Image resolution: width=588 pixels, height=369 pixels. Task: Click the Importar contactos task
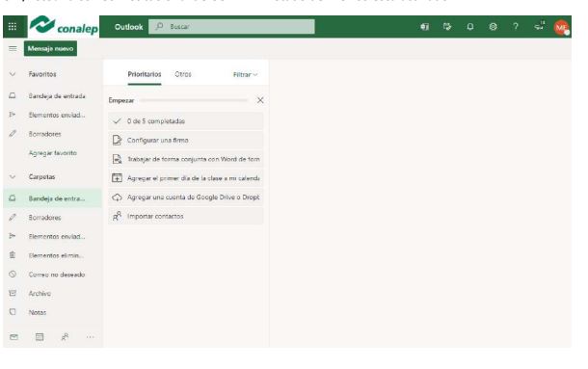click(x=186, y=217)
